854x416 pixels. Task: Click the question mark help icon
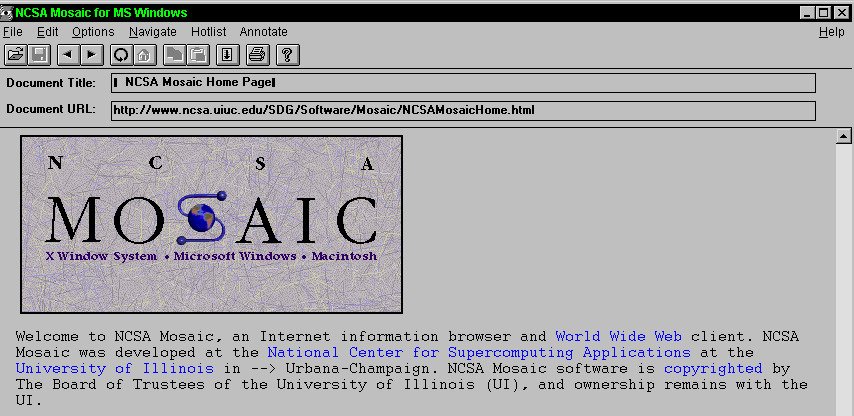(286, 55)
